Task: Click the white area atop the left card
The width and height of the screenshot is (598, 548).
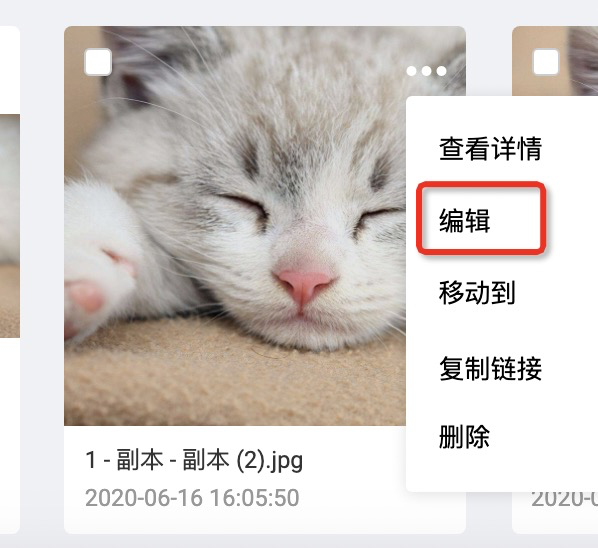Action: [x=10, y=71]
